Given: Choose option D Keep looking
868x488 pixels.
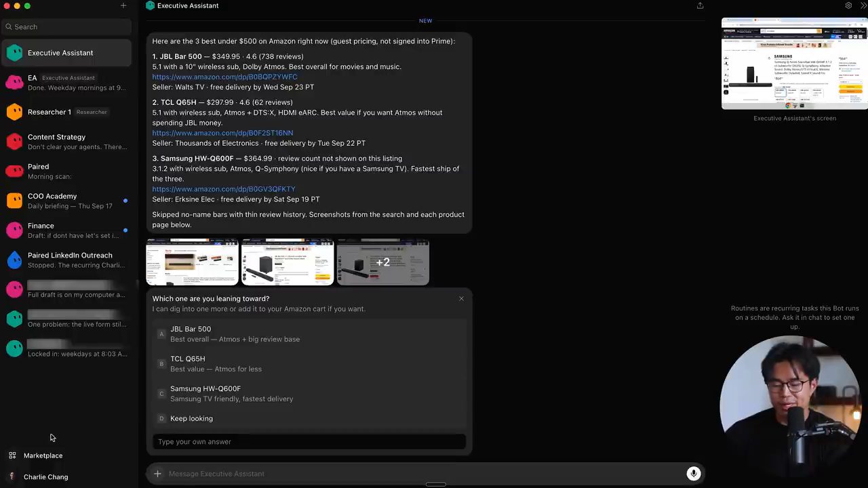Looking at the screenshot, I should (309, 418).
